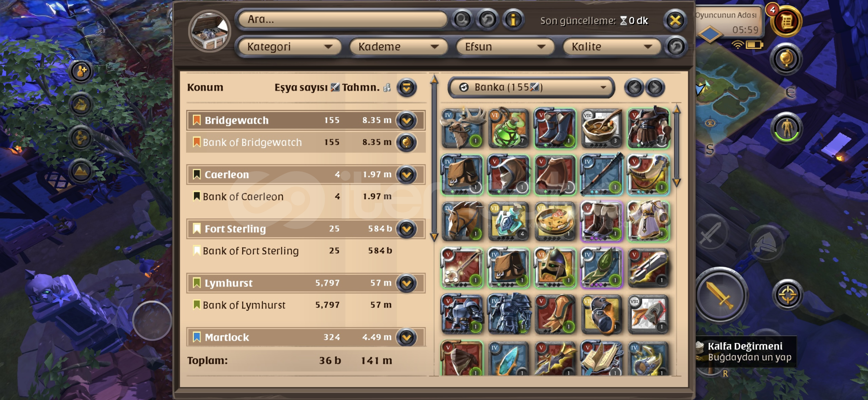This screenshot has height=400, width=868.
Task: Open the Kademe filter dropdown
Action: tap(398, 47)
